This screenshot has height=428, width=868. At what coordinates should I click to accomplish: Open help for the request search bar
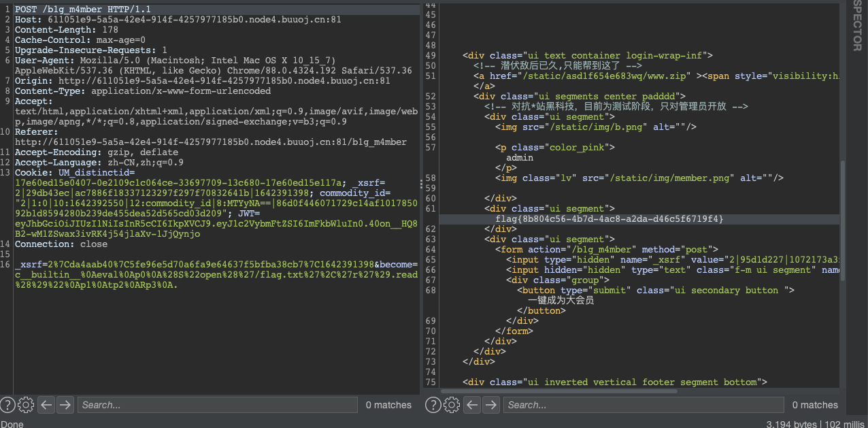[7, 405]
